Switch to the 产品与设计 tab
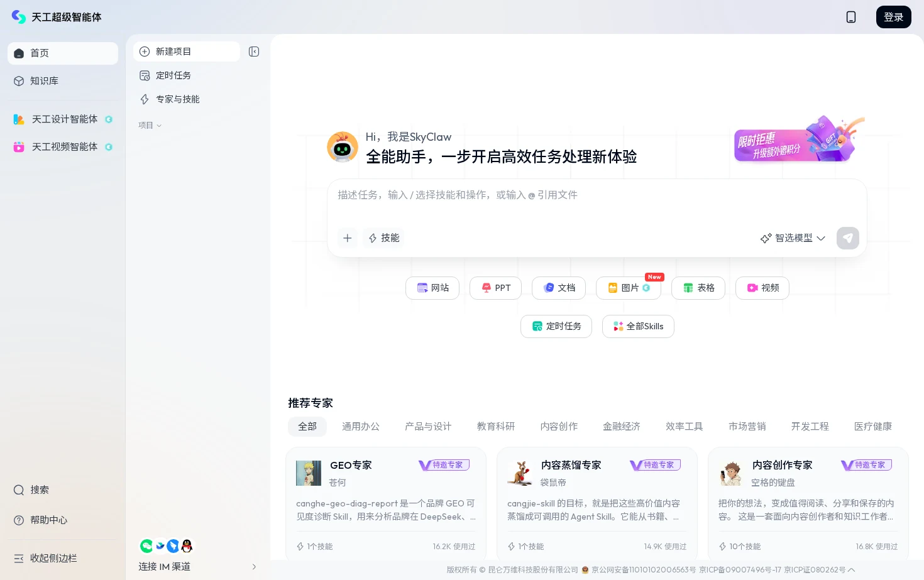This screenshot has width=924, height=580. [x=428, y=427]
